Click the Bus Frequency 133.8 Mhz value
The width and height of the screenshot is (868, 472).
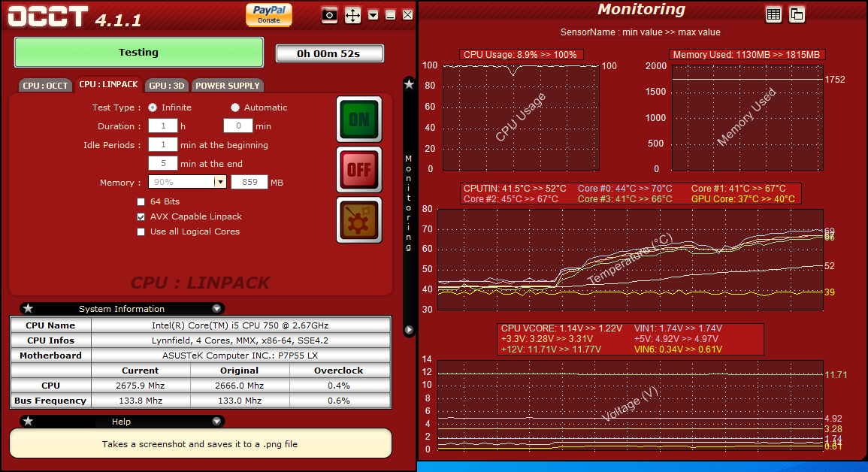point(140,401)
